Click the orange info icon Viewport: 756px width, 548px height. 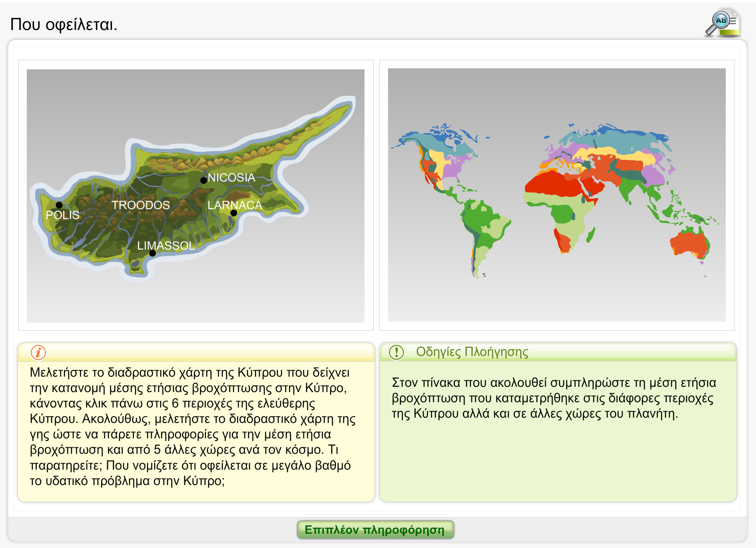(x=38, y=352)
